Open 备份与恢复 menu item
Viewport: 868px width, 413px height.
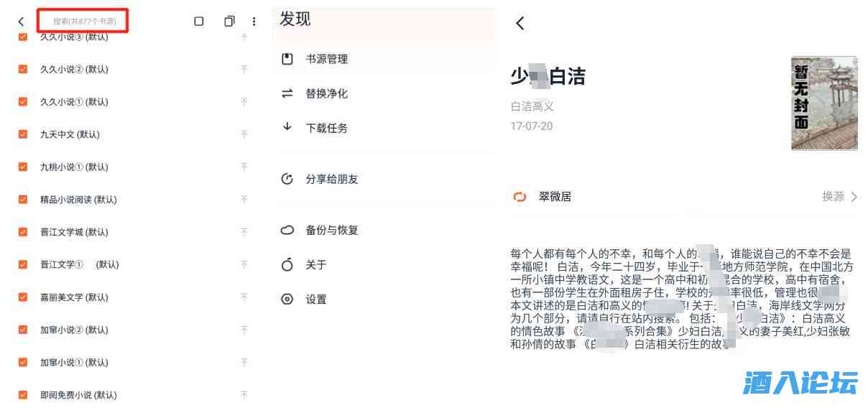(x=331, y=231)
